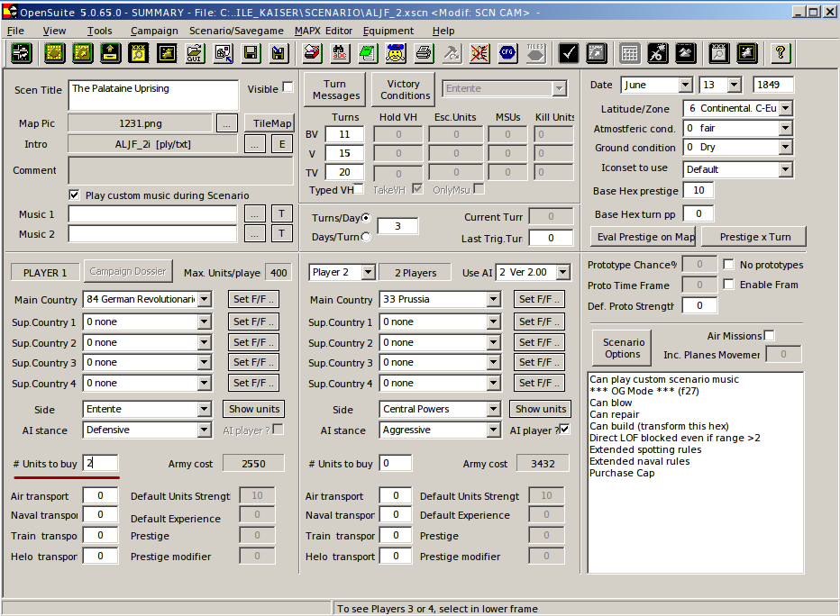Enable the No prototypes checkbox
840x616 pixels.
(728, 265)
